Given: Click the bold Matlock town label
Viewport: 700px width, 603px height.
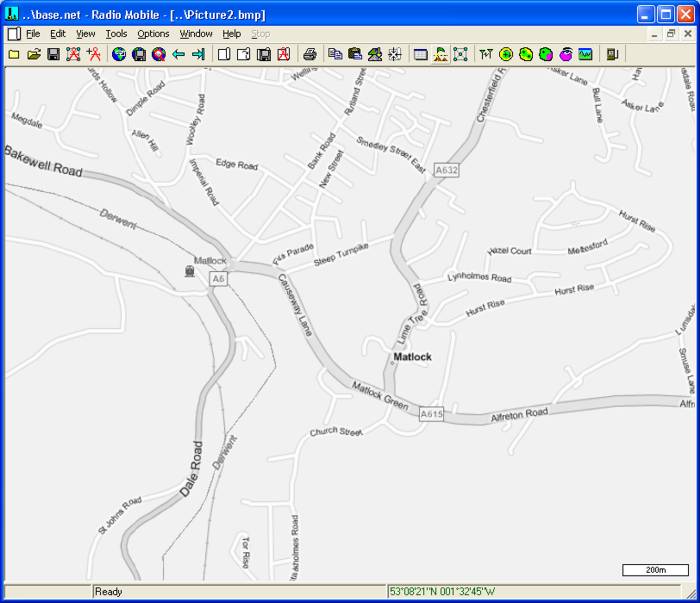Looking at the screenshot, I should pyautogui.click(x=412, y=357).
